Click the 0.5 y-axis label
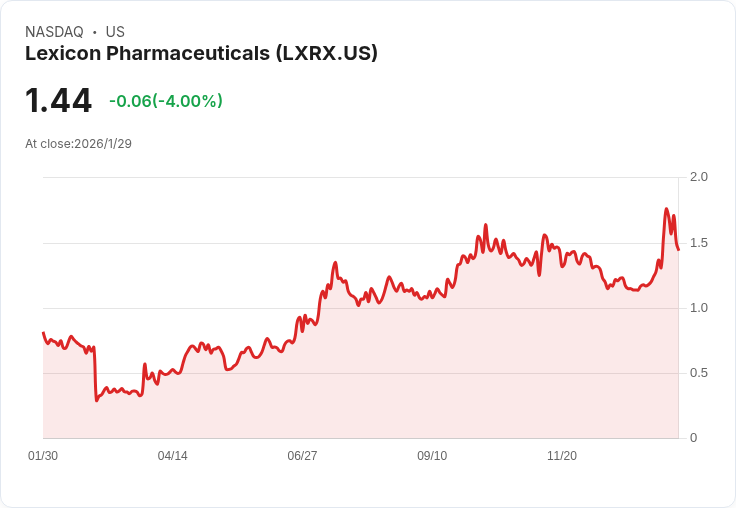This screenshot has width=736, height=508. (x=699, y=373)
